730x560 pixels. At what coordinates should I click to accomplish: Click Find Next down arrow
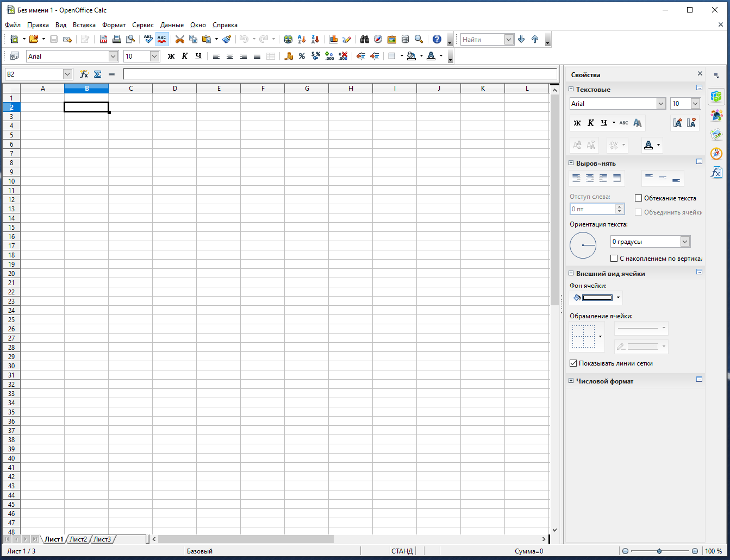(x=521, y=39)
